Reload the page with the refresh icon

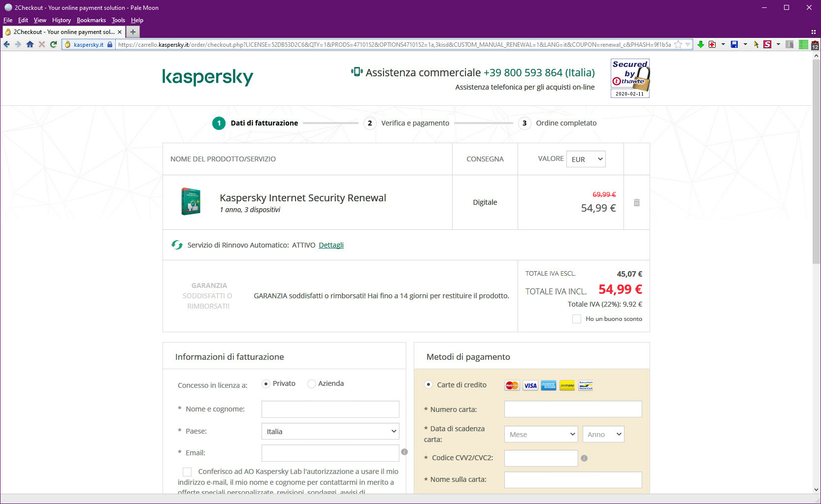click(53, 44)
